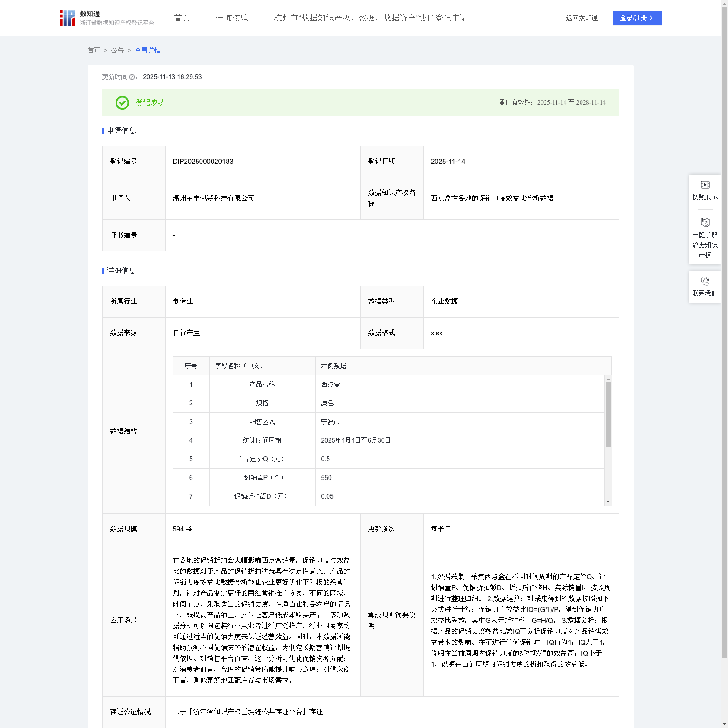Click 西点盒在各地的促销力度效益比分析数据 title

pos(492,198)
